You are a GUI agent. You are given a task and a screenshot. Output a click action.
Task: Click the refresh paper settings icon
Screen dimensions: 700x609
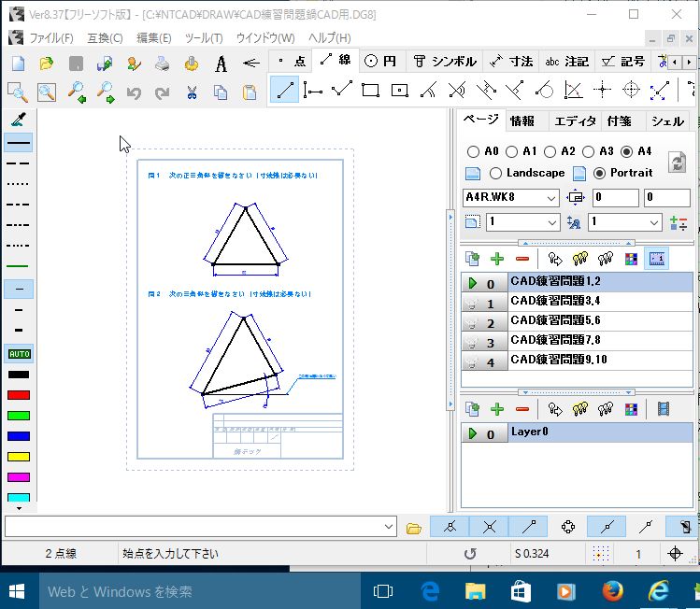677,162
